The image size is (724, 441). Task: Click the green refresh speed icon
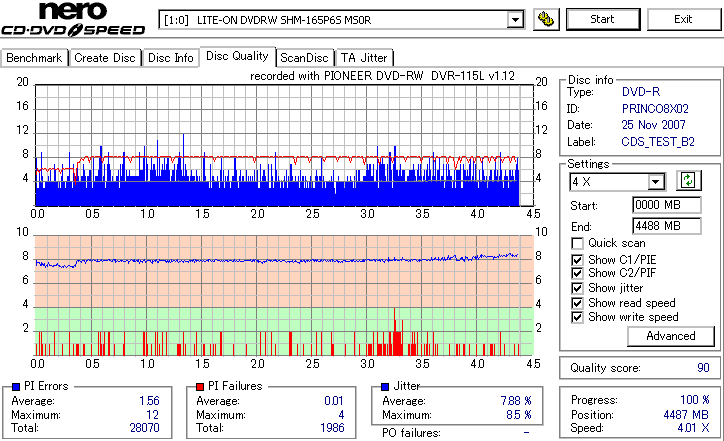point(688,181)
